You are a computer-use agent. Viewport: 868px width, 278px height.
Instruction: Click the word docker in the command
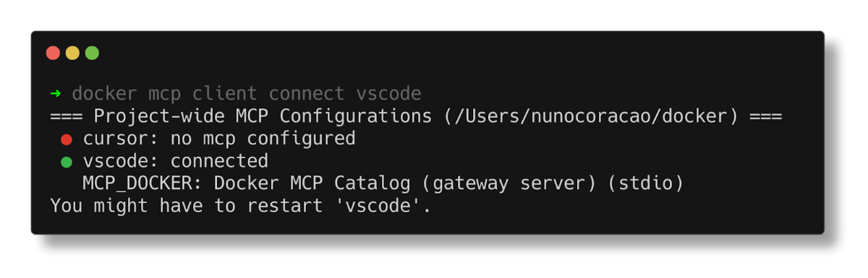(104, 94)
